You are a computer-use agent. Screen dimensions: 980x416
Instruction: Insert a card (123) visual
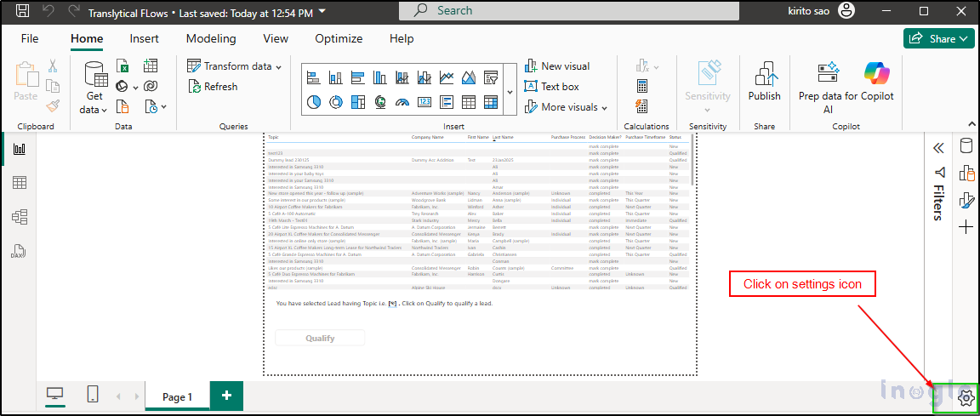(424, 101)
